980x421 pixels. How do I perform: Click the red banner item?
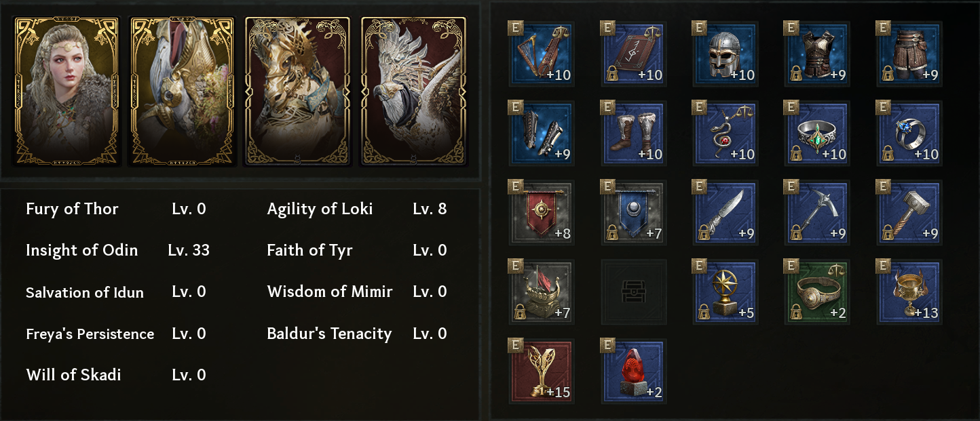542,212
